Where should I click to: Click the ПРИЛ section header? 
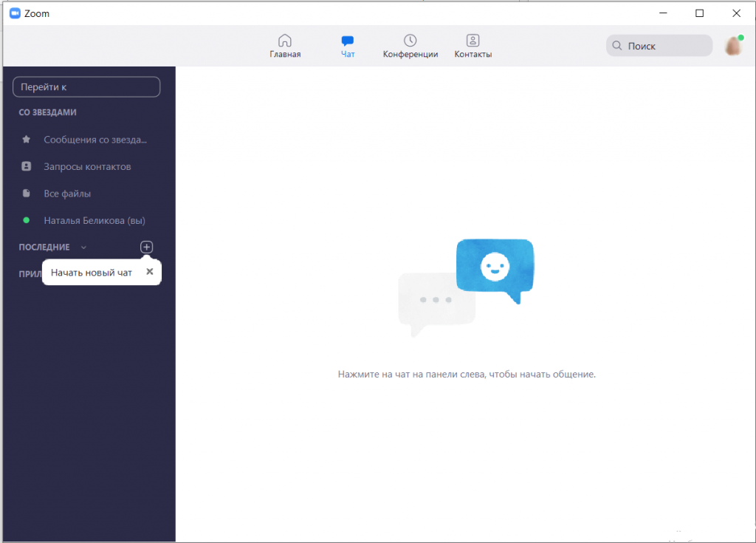tap(30, 274)
